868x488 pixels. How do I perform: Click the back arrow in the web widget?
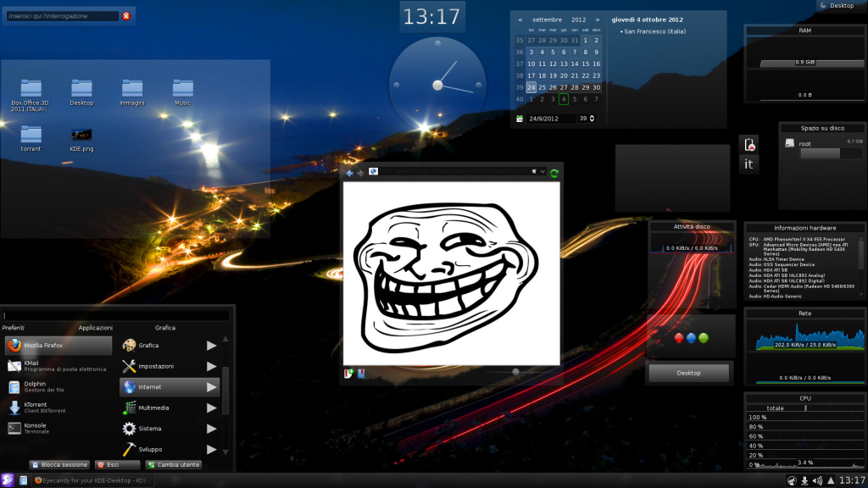click(348, 171)
